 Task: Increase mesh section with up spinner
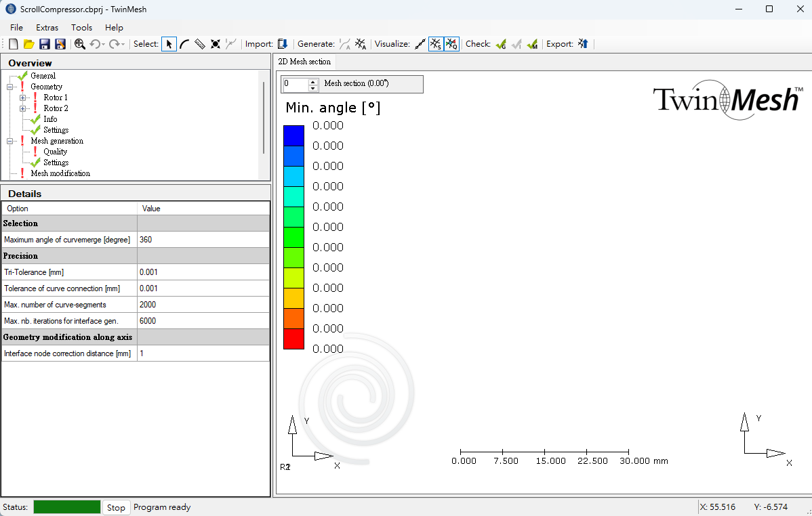coord(312,81)
